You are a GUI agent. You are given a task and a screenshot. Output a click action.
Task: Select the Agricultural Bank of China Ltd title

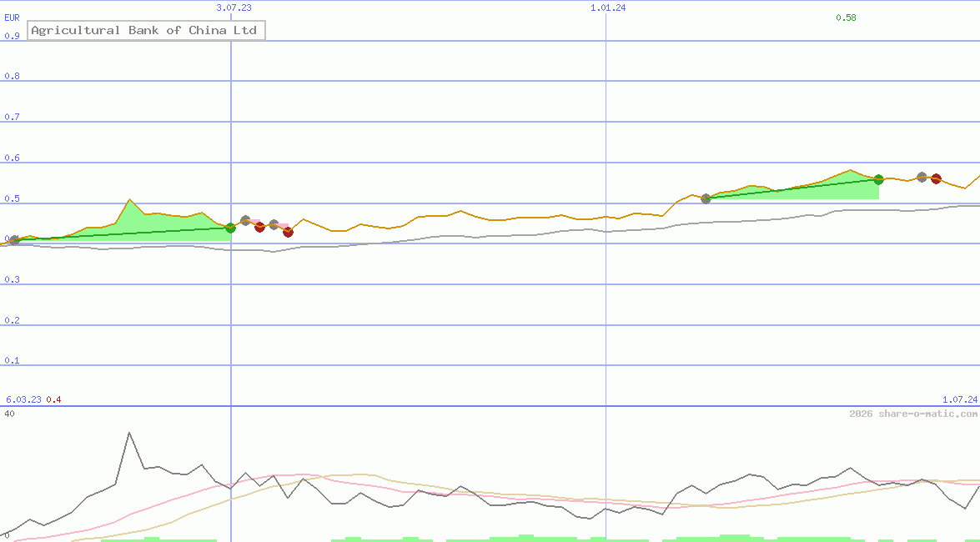pyautogui.click(x=146, y=30)
